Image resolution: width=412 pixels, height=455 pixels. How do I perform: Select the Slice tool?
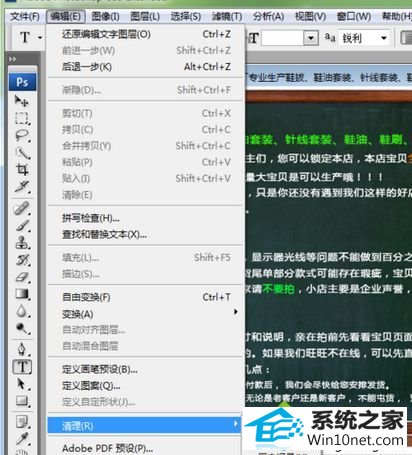(x=22, y=187)
